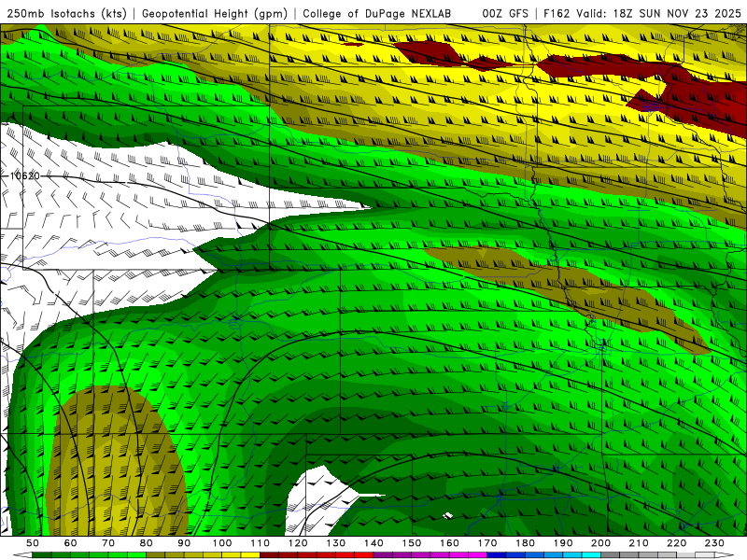This screenshot has width=747, height=560.
Task: Click the 140 value on the color scale
Action: (373, 543)
